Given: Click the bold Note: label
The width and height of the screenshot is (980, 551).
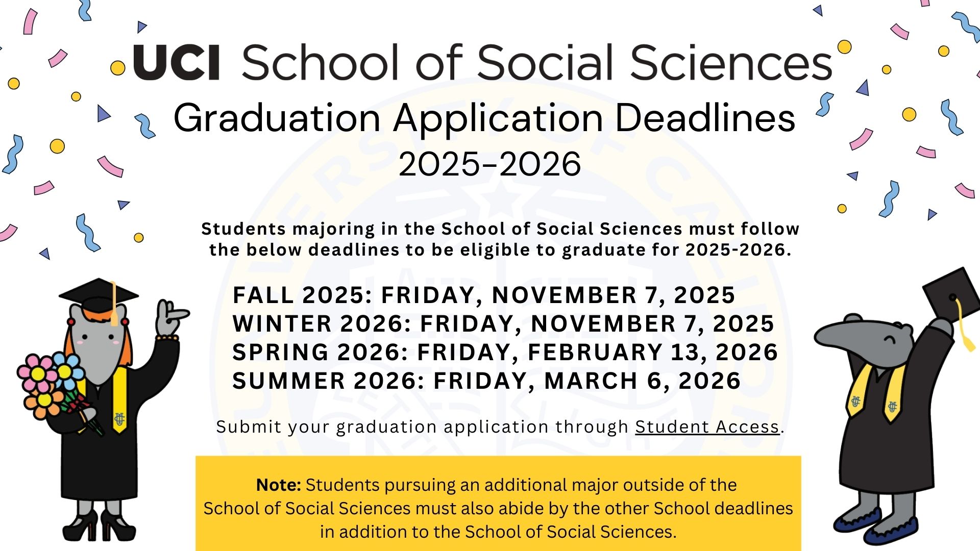Looking at the screenshot, I should coord(278,485).
